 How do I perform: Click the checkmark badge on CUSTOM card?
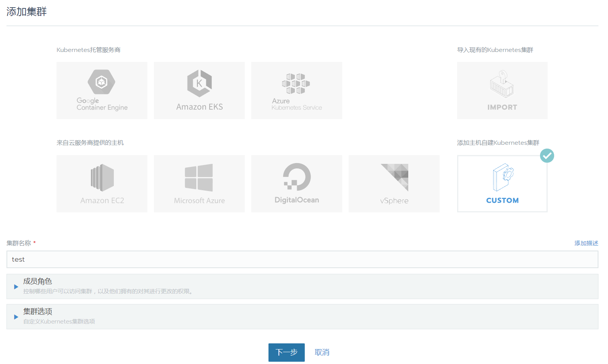tap(547, 156)
